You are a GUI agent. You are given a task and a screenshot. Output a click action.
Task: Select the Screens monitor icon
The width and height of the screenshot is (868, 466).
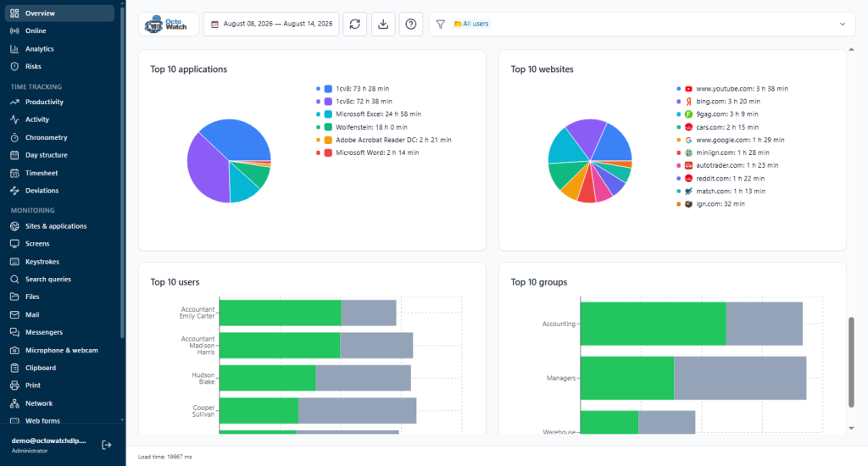coord(14,243)
